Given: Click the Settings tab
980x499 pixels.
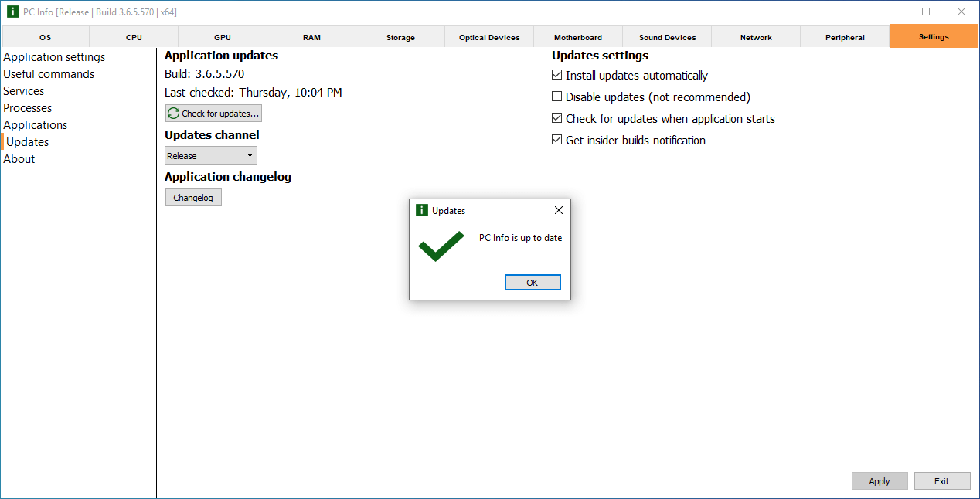Looking at the screenshot, I should point(934,37).
